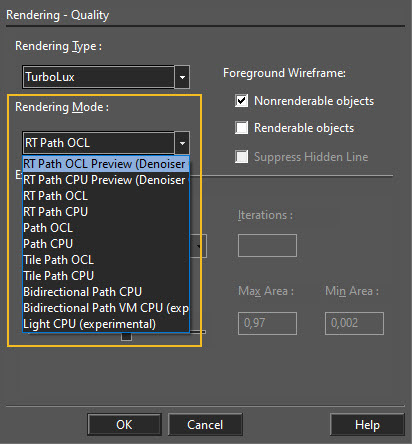This screenshot has width=412, height=444.
Task: Pick Tile Path OCL mode
Action: coord(106,260)
